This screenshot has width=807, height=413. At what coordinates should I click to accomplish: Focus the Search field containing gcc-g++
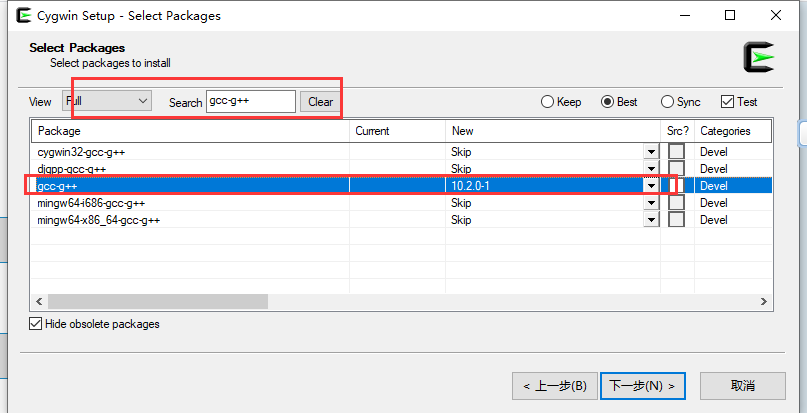[251, 101]
